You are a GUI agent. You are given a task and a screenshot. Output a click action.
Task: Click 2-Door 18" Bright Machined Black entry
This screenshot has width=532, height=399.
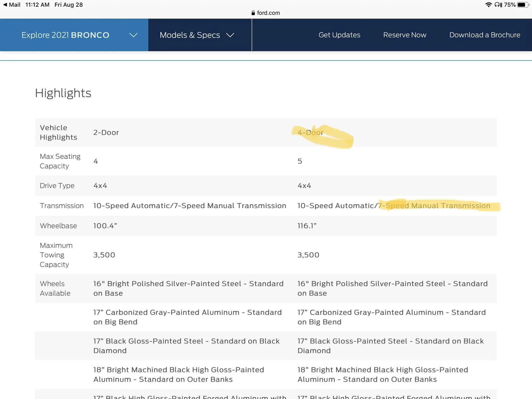click(x=179, y=375)
